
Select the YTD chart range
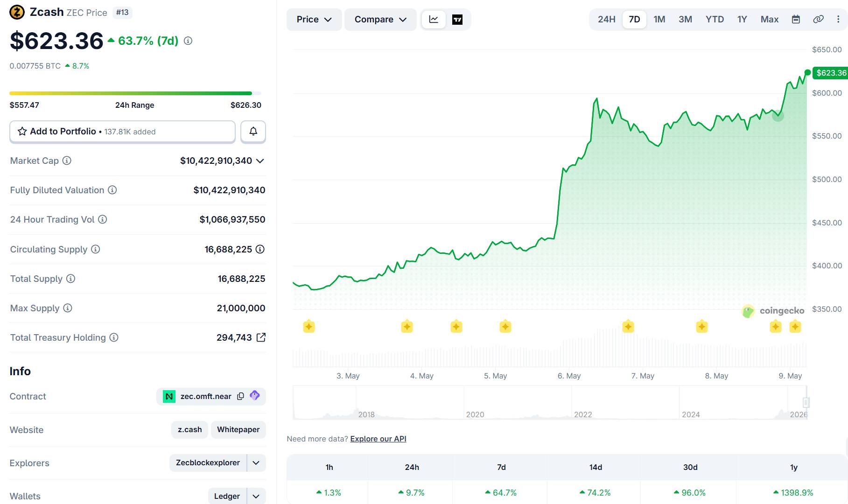click(715, 19)
